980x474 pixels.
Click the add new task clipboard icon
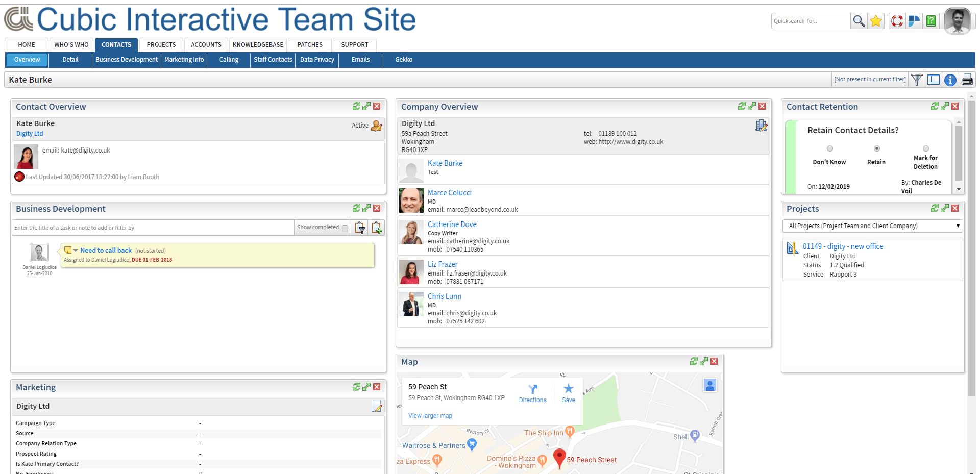point(377,228)
